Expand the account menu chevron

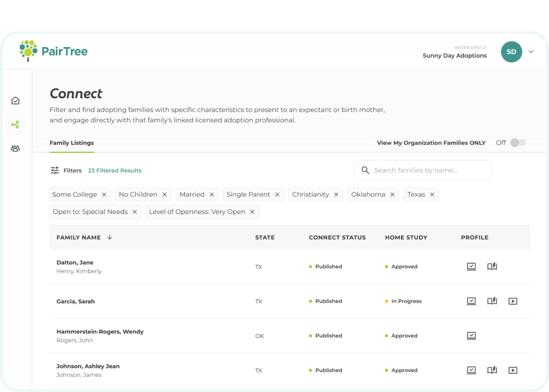click(x=531, y=52)
